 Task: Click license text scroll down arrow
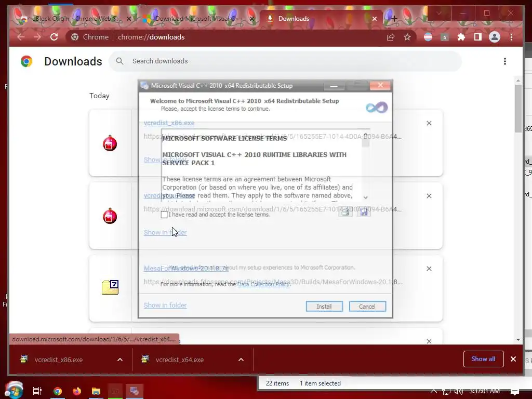[x=365, y=197]
